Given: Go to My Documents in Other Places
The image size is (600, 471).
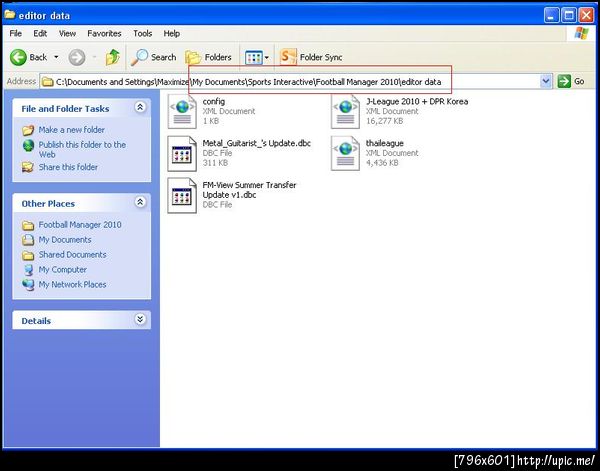Looking at the screenshot, I should click(65, 240).
